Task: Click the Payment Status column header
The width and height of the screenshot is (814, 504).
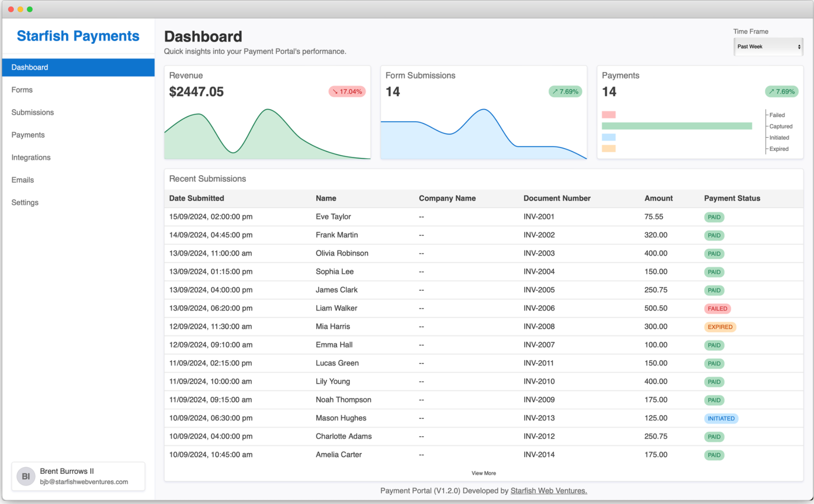Action: coord(732,198)
